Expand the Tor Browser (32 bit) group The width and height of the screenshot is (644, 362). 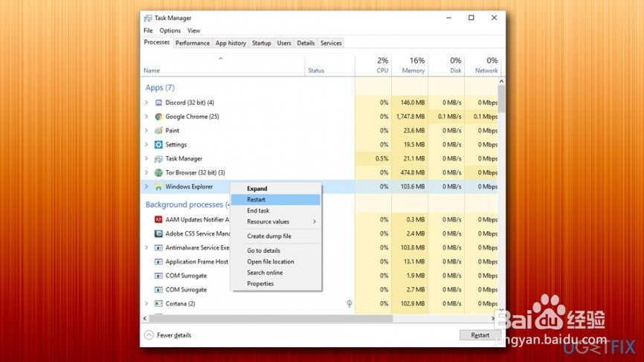(146, 172)
